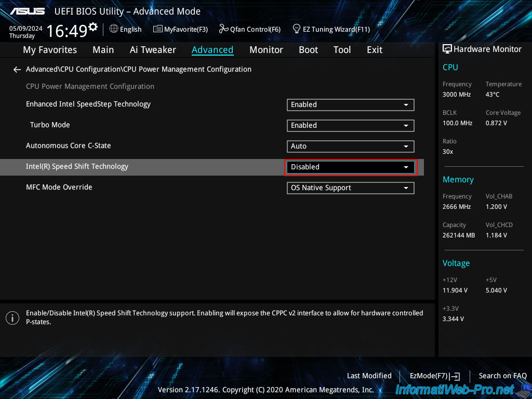Viewport: 532px width, 399px height.
Task: Open MyFavorite(F3) shortcut
Action: point(180,29)
